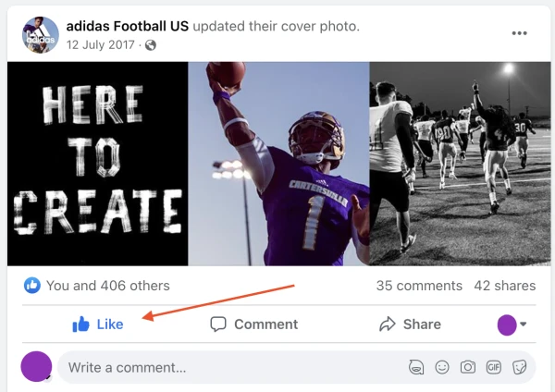Open the sticker picker in comment box
This screenshot has width=555, height=392.
tap(520, 367)
